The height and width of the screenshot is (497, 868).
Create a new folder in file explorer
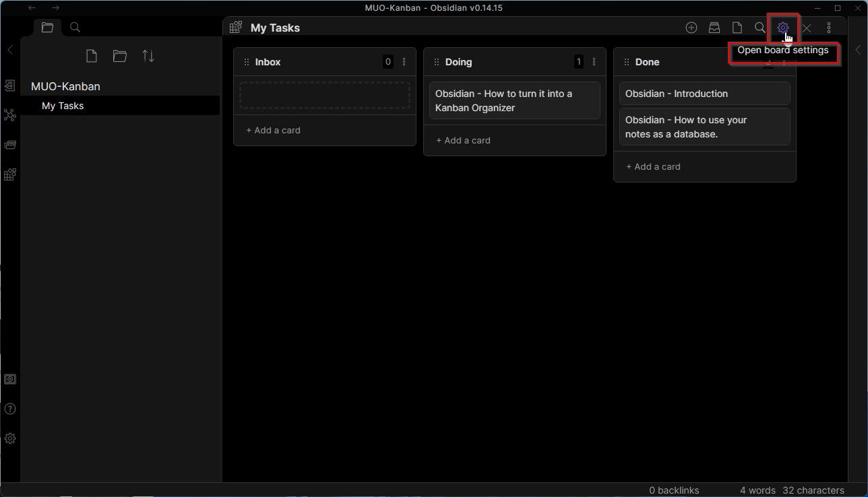pyautogui.click(x=120, y=56)
